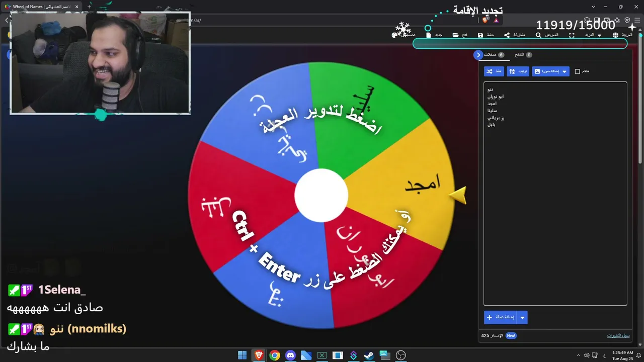This screenshot has width=644, height=362.
Task: Open the إضافة صورة (Add image) dropdown
Action: pyautogui.click(x=550, y=71)
